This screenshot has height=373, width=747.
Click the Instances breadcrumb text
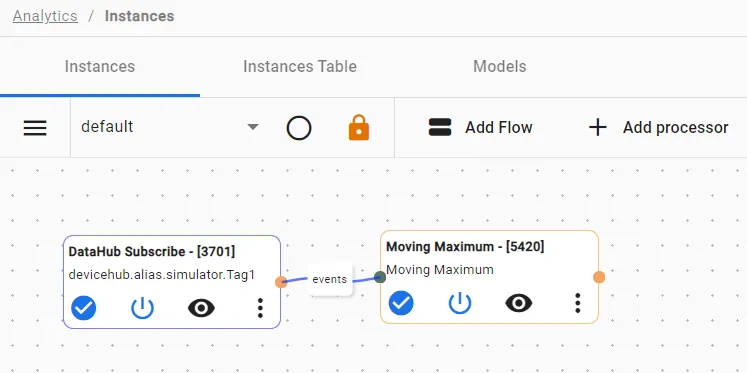[x=140, y=16]
